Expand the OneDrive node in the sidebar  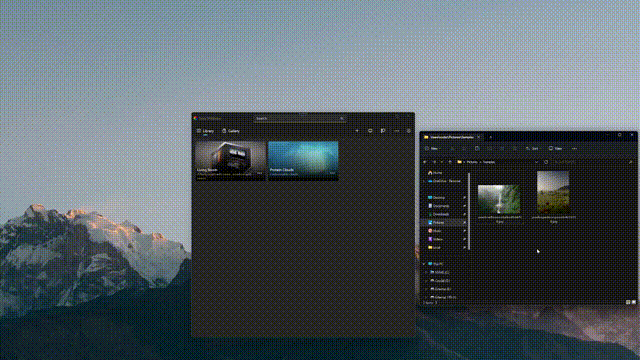[424, 181]
